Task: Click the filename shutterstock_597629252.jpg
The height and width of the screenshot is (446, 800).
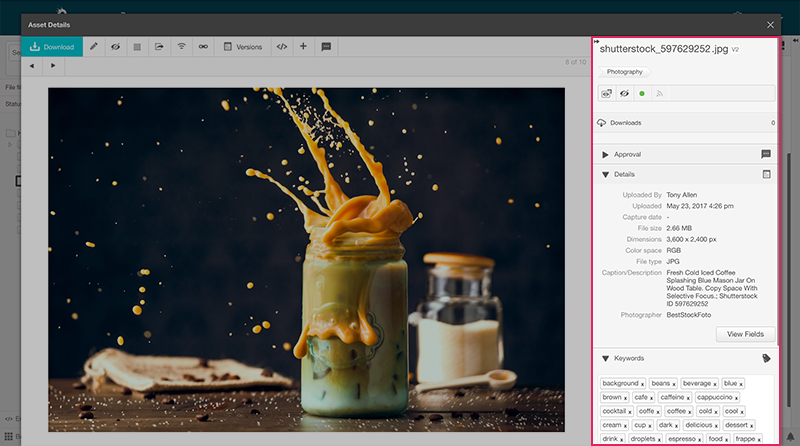Action: point(664,49)
